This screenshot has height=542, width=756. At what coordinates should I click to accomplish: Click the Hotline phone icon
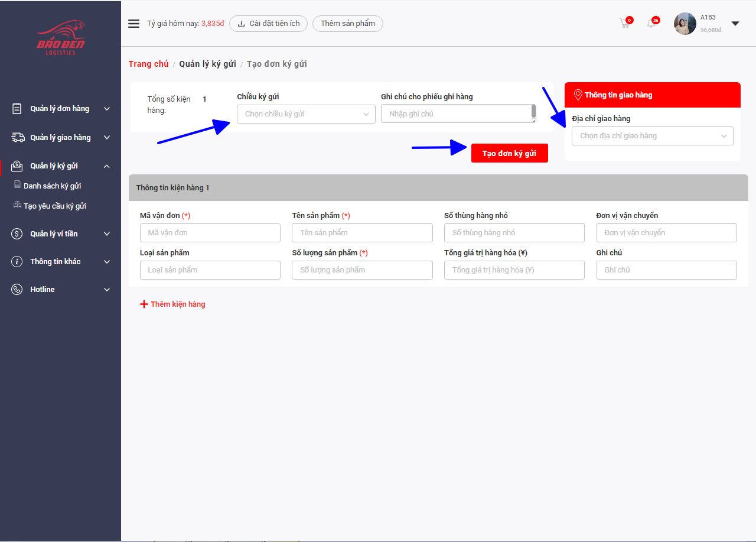point(17,290)
